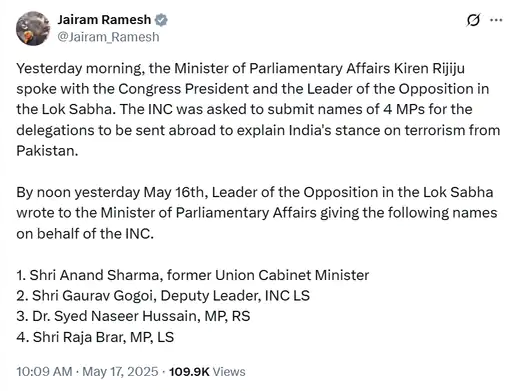Select the Shri Anand Sharma list line
The image size is (512, 391).
(x=193, y=275)
